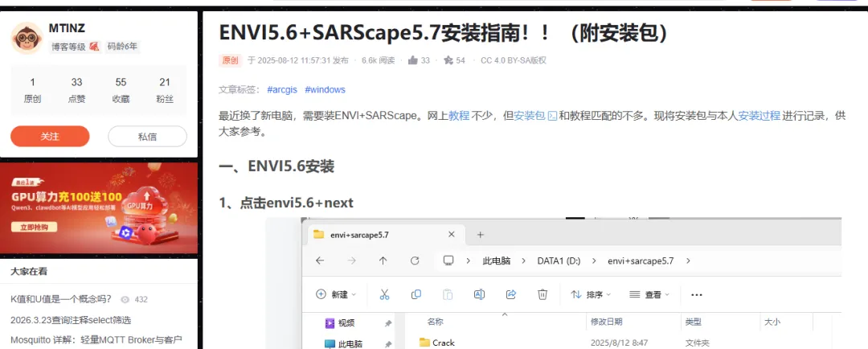868x349 pixels.
Task: Add a new Explorer tab
Action: [481, 235]
